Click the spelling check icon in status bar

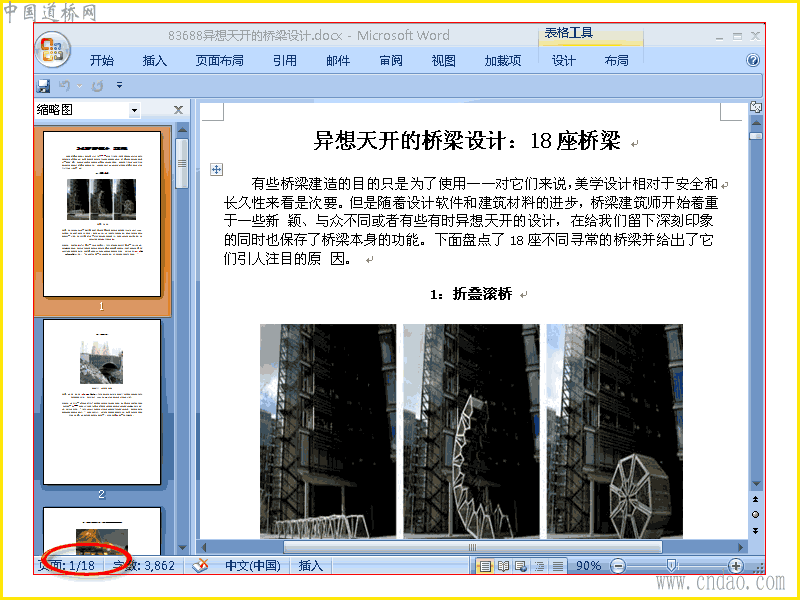coord(201,565)
